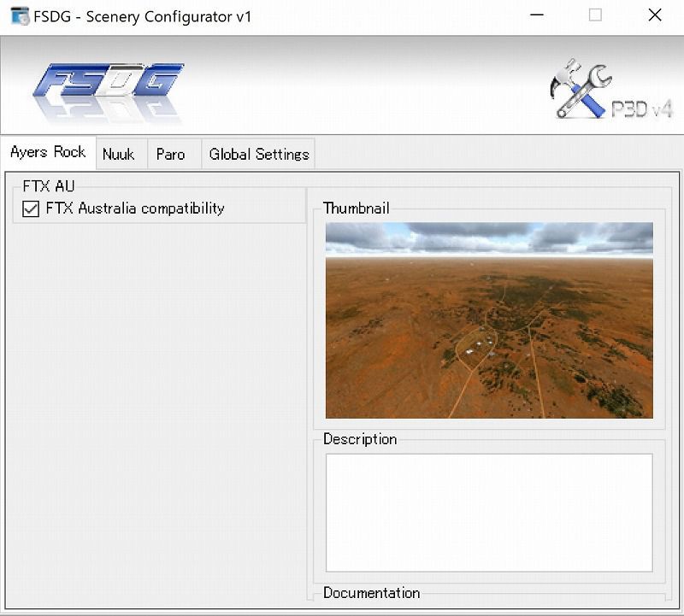The width and height of the screenshot is (684, 616).
Task: Uncheck FTX Australia compatibility checkbox
Action: click(x=31, y=208)
